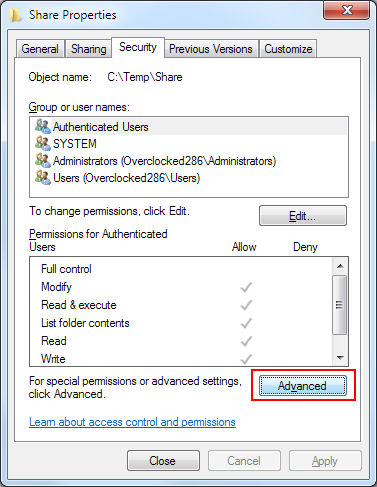
Task: Open Learn about access control link
Action: tap(132, 422)
